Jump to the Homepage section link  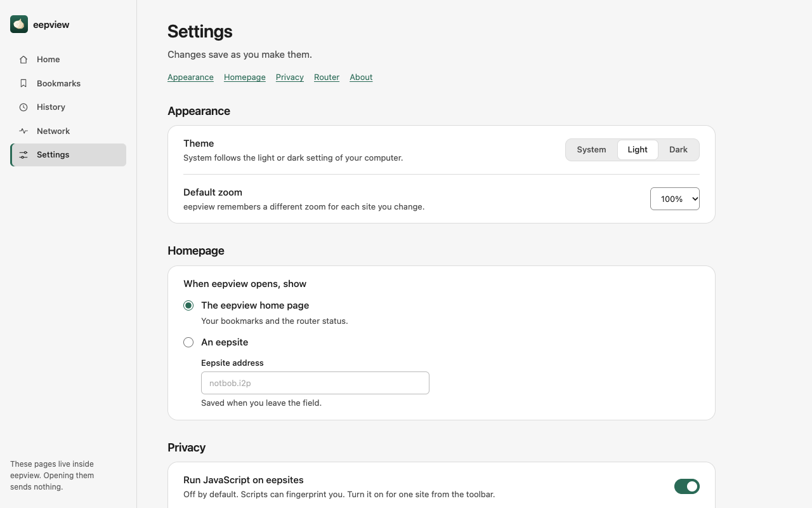pyautogui.click(x=245, y=77)
